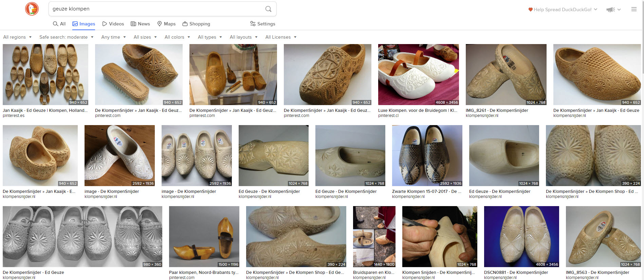Viewport: 644px width, 280px height.
Task: Open the Shopping tab
Action: tap(196, 24)
